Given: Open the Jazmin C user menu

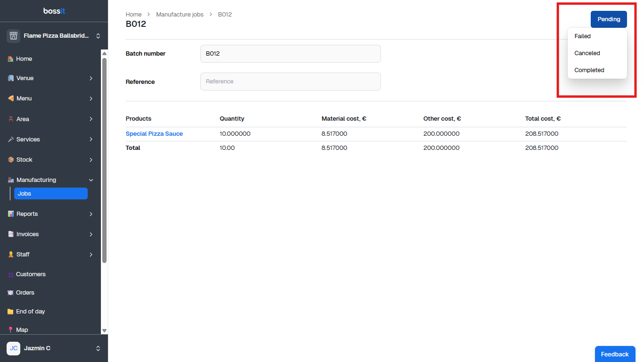Looking at the screenshot, I should point(98,348).
